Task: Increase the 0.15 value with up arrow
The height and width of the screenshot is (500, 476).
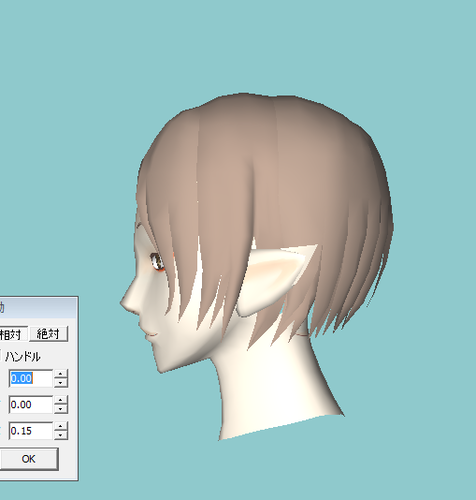Action: [x=61, y=426]
